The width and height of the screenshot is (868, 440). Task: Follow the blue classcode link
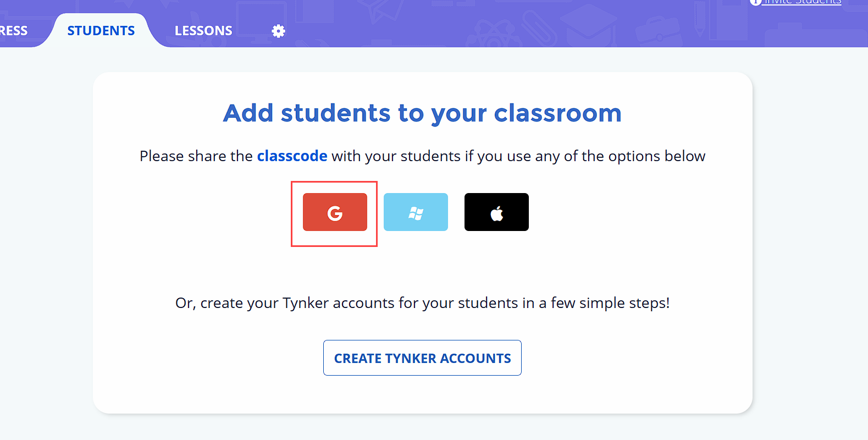click(x=292, y=156)
